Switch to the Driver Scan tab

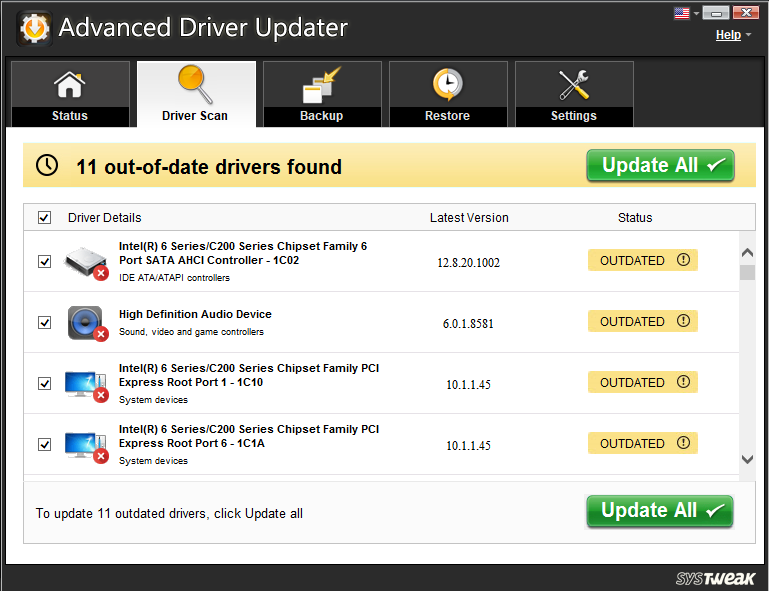[196, 94]
